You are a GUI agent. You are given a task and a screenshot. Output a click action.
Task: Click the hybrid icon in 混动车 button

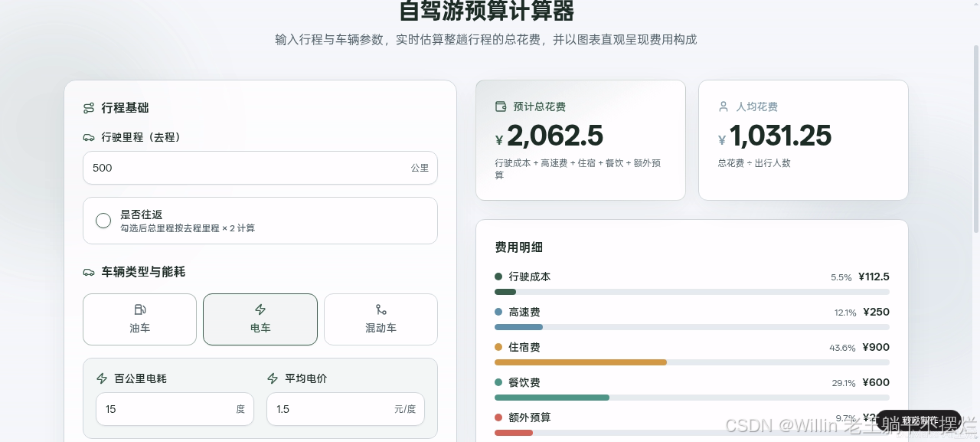[x=381, y=309]
